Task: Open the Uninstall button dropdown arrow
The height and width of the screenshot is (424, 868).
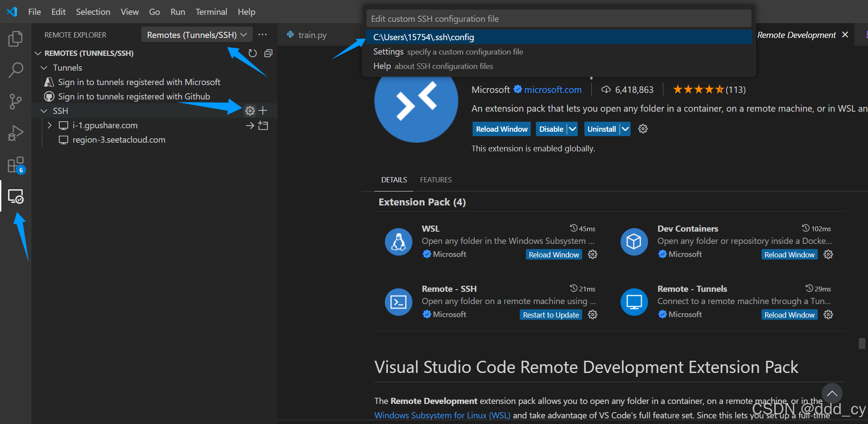Action: (x=625, y=129)
